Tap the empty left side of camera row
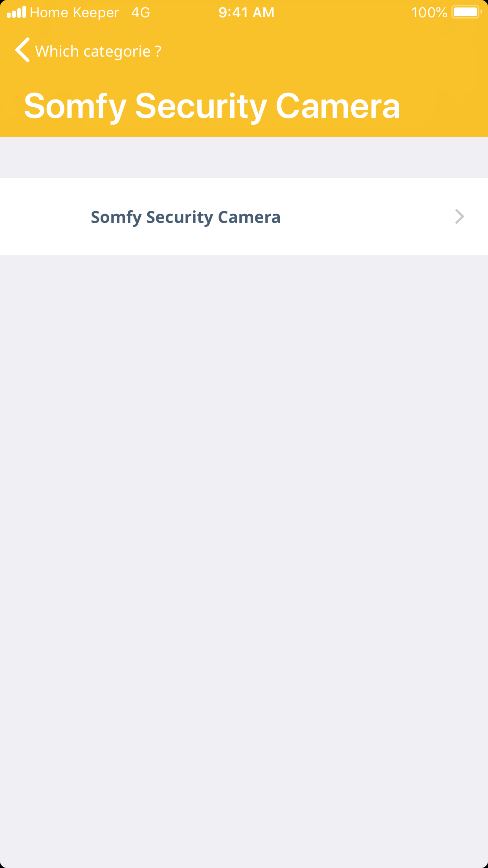 [43, 217]
